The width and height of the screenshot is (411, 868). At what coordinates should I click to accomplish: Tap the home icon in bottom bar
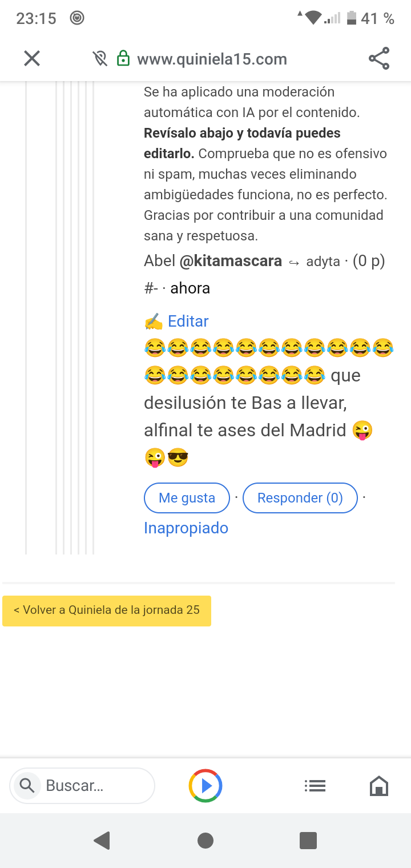point(379,786)
